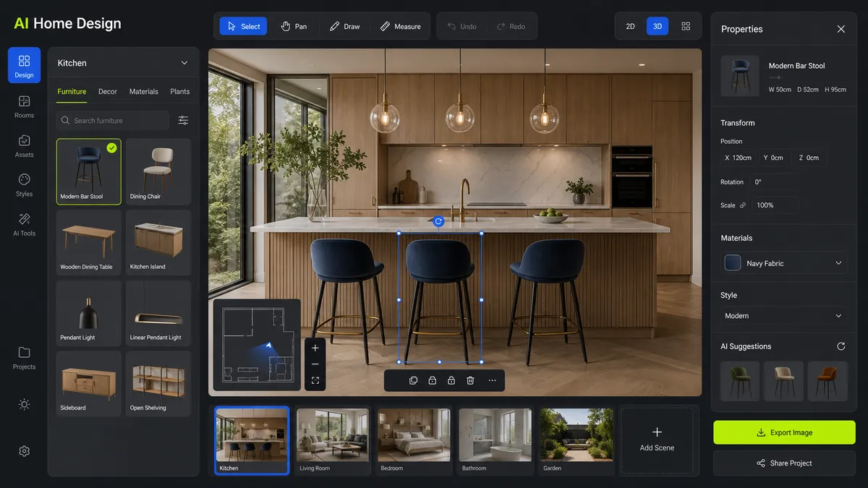
Task: Click the rotate handle above selected stool
Action: pyautogui.click(x=438, y=221)
